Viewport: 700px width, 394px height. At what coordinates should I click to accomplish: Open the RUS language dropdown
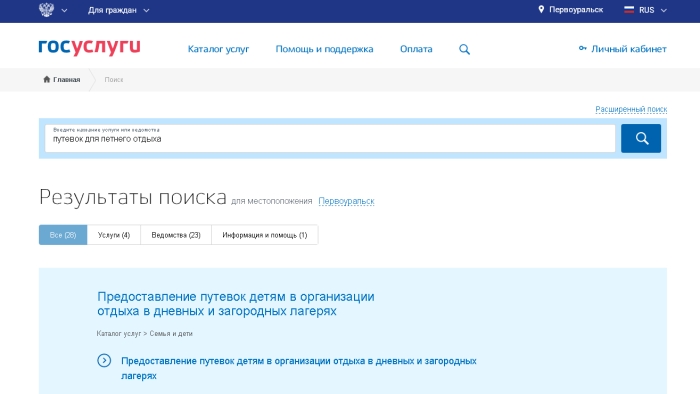coord(652,10)
